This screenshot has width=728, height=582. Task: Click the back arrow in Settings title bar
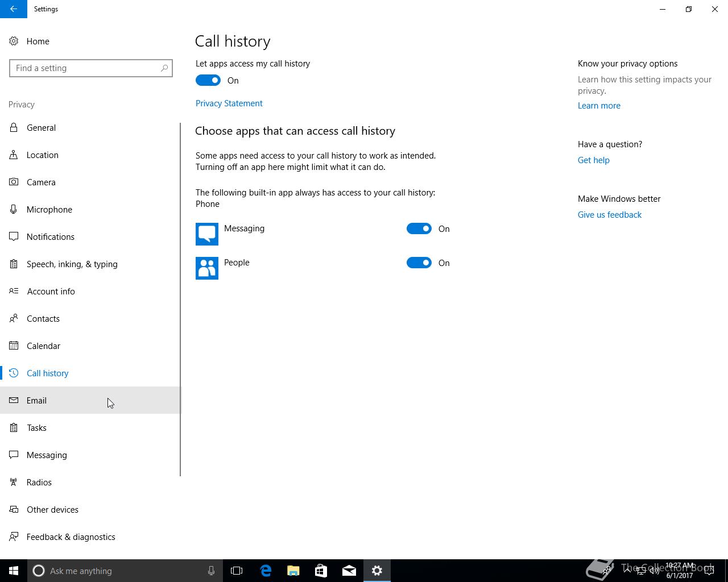point(14,9)
